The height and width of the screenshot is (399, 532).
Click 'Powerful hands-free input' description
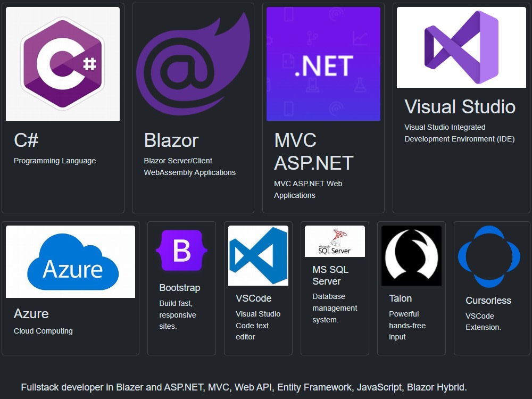coord(407,325)
